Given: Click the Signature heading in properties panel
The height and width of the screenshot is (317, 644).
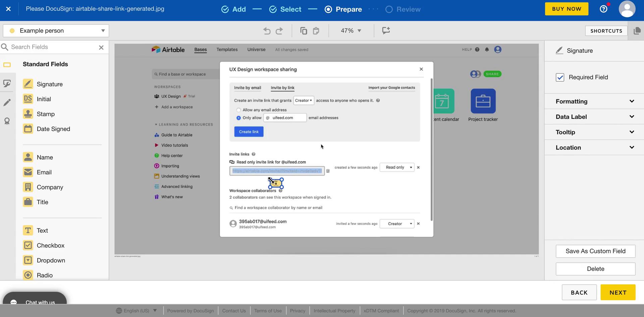Looking at the screenshot, I should point(580,51).
